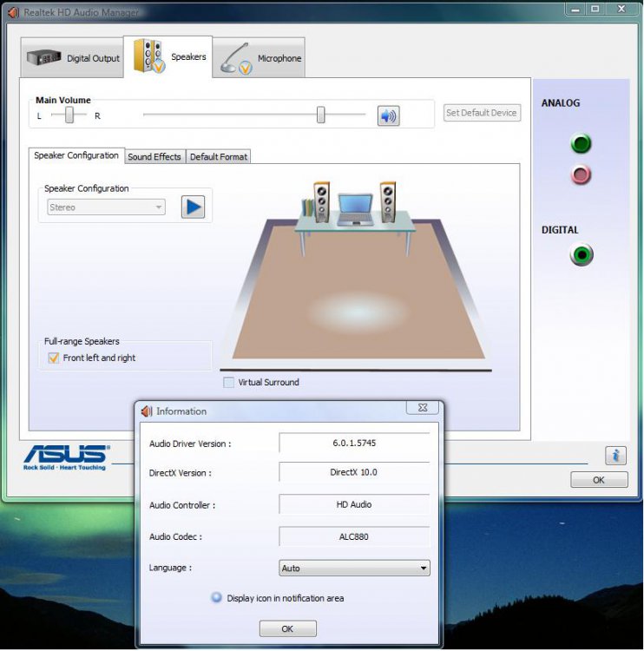Minimize the Realtek HD Audio Manager window

point(575,10)
